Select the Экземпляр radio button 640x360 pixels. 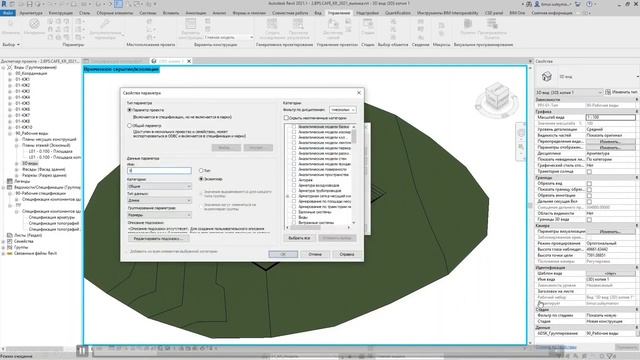(201, 179)
